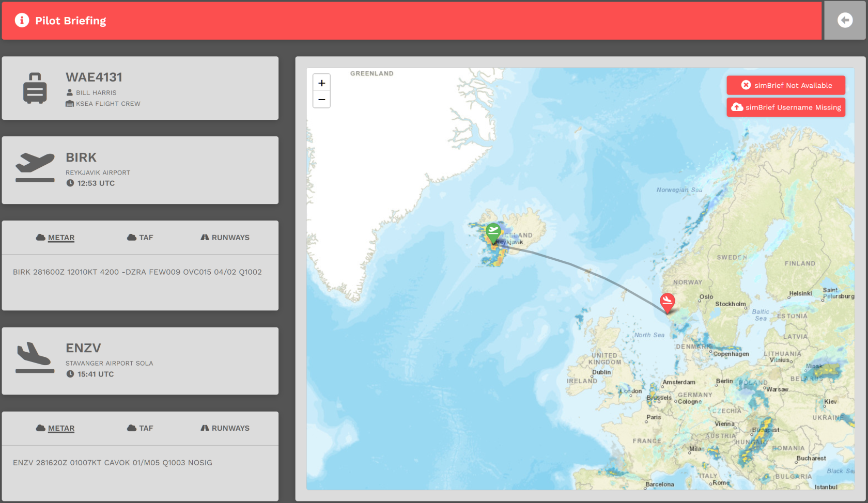Open the BIRK RUNWAYS tab
The image size is (868, 503).
click(x=225, y=238)
